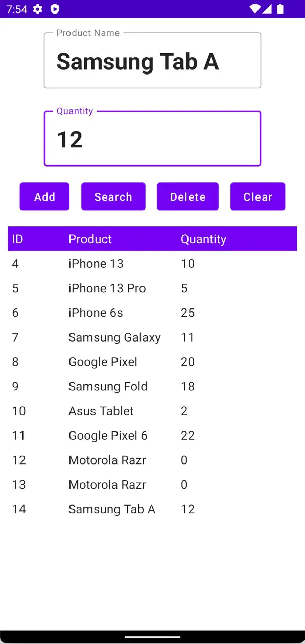Tap the home gesture bar
Screen dimensions: 305x644
(152, 637)
